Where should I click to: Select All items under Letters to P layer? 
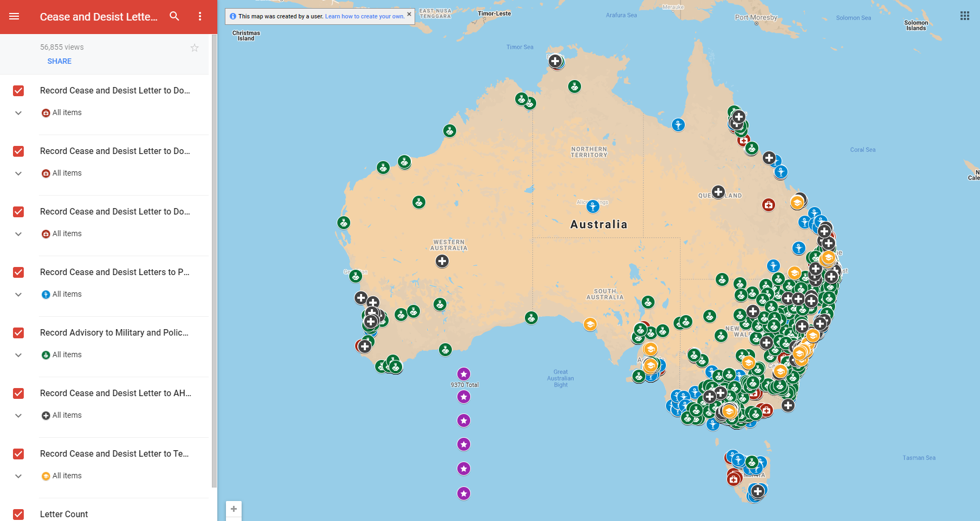point(67,295)
